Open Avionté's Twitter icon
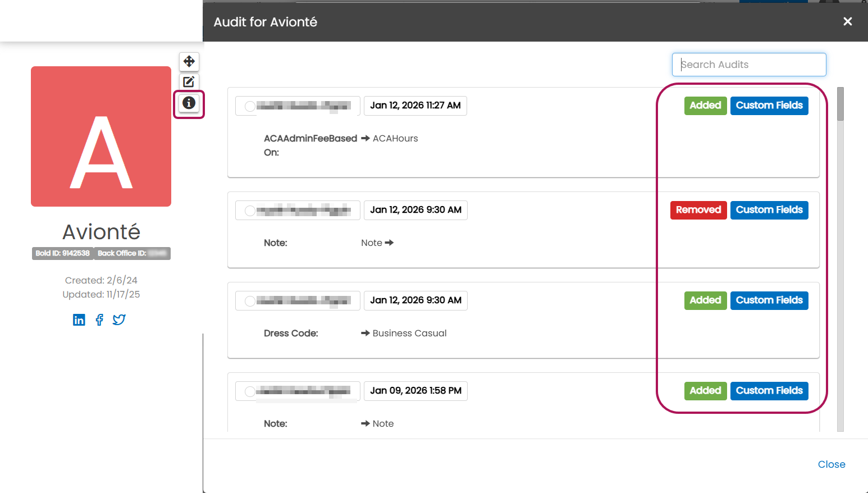 (x=119, y=320)
